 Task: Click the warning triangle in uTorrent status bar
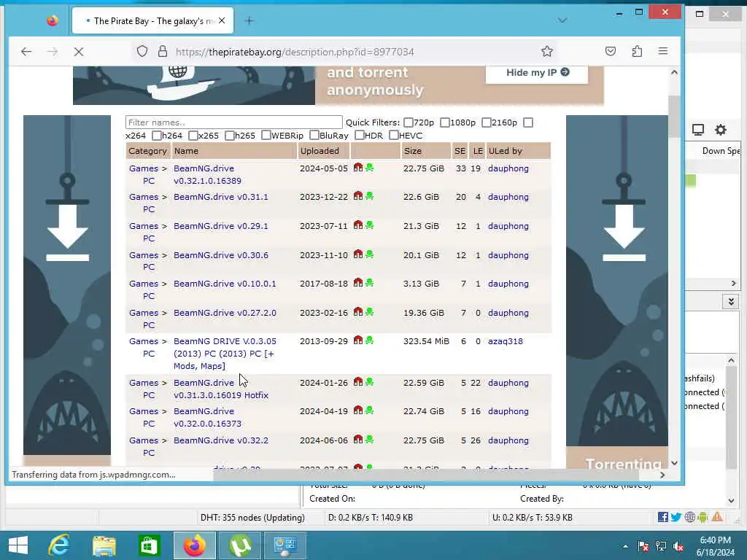click(x=718, y=517)
